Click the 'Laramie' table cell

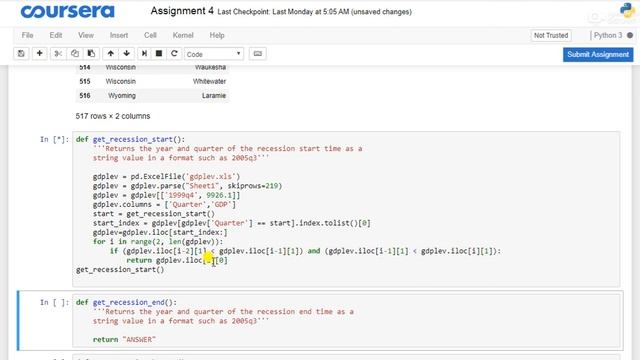(214, 96)
